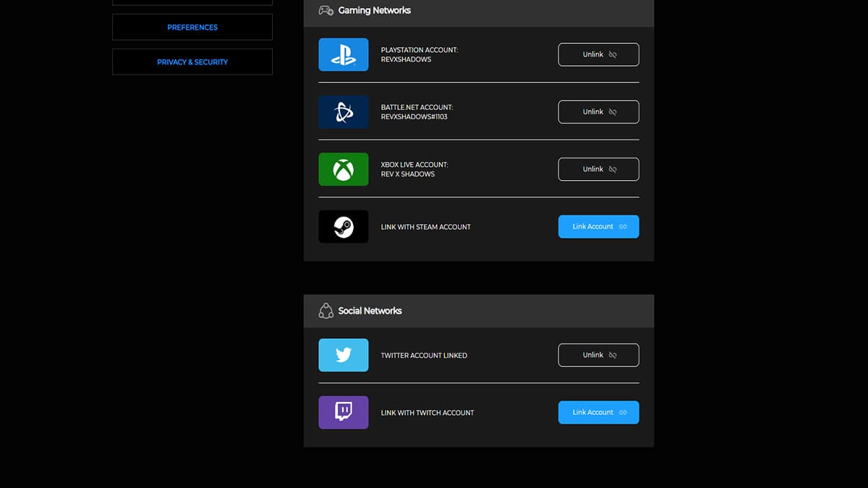Open the Preferences section
The image size is (868, 488).
tap(192, 27)
